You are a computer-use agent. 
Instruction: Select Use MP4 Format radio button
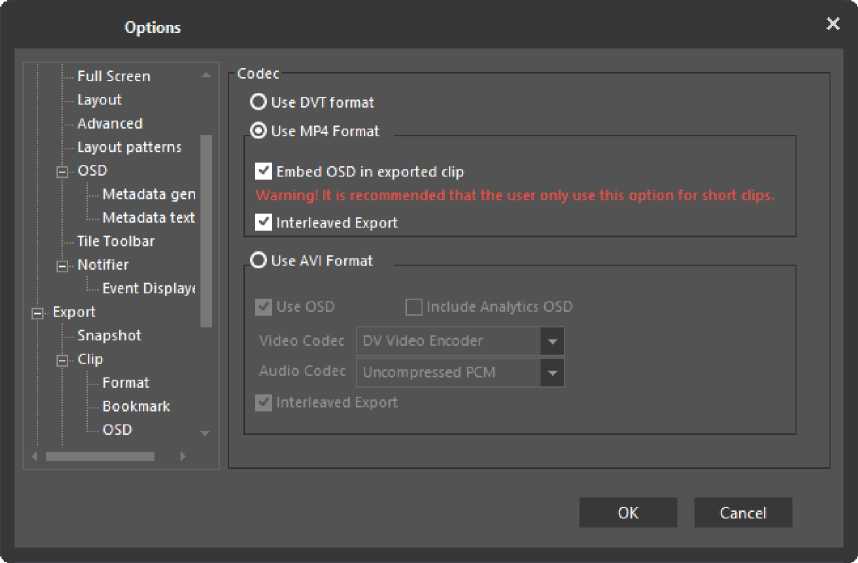point(259,131)
